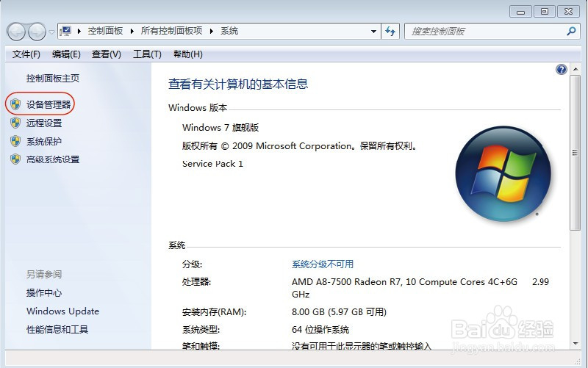Expand the arrow before 控制面板 in the breadcrumb

coord(79,31)
